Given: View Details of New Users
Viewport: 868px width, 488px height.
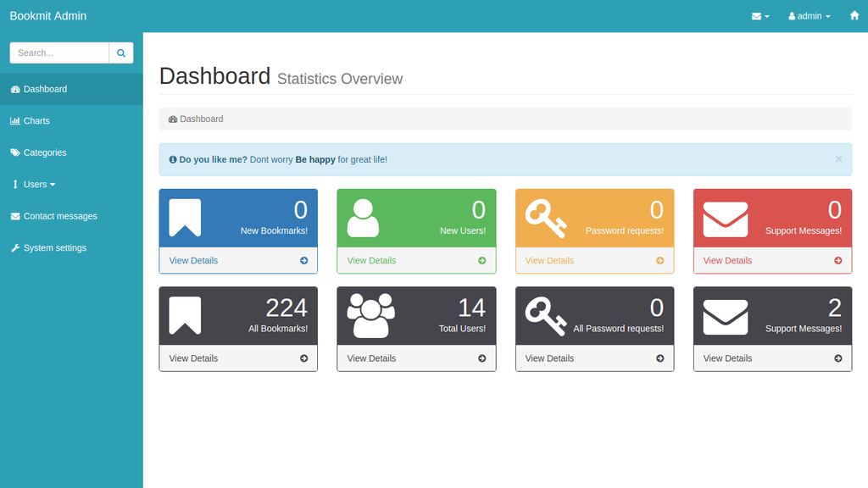Looking at the screenshot, I should 371,261.
